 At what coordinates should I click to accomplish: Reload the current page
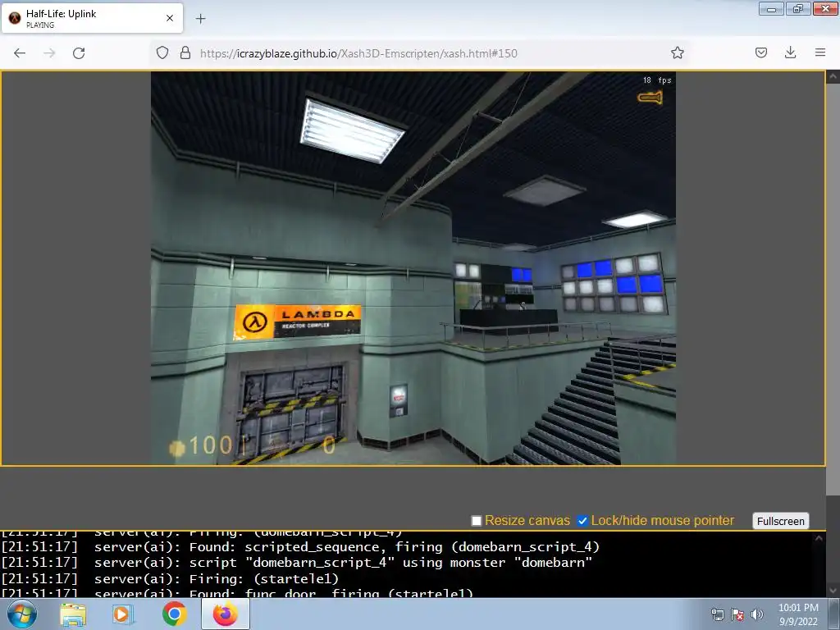pos(79,53)
